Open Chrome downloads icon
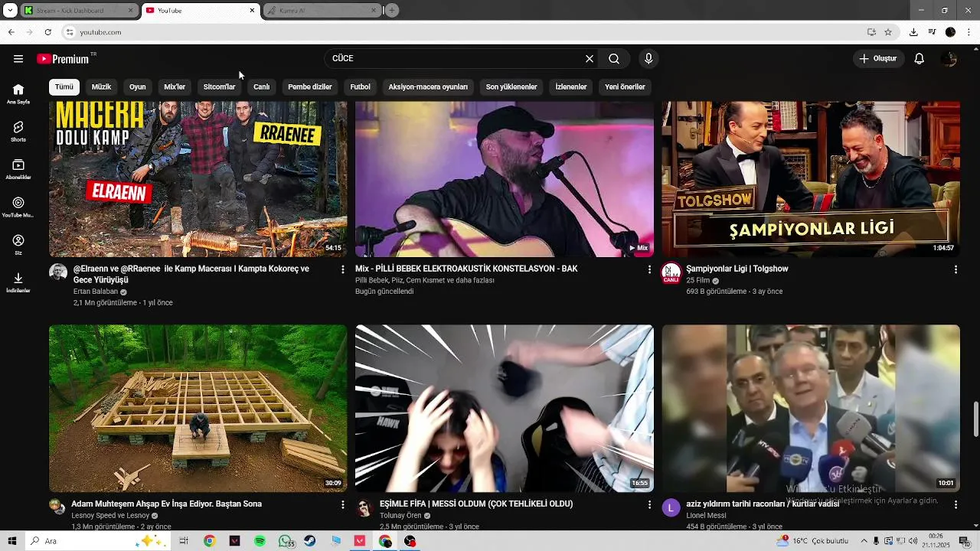980x551 pixels. [x=913, y=32]
